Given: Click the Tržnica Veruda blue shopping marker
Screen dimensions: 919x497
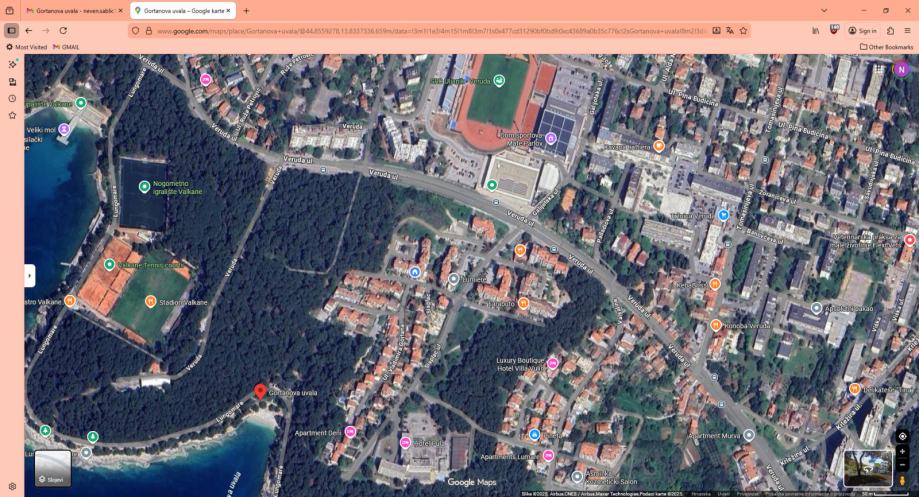Looking at the screenshot, I should click(x=723, y=215).
